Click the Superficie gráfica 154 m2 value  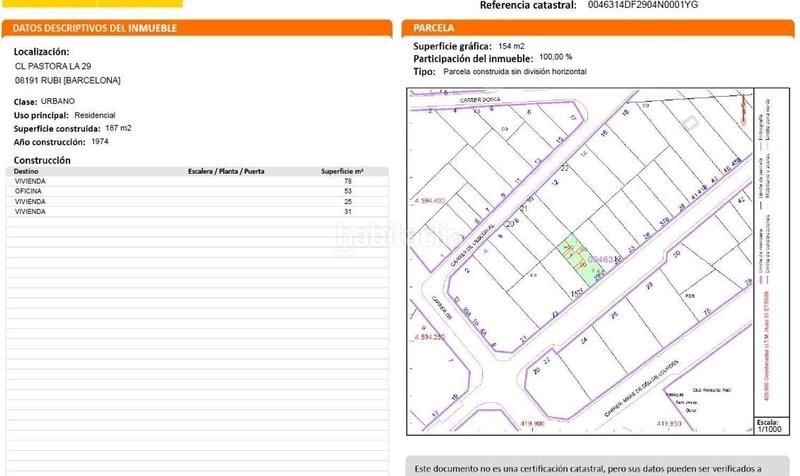(511, 46)
